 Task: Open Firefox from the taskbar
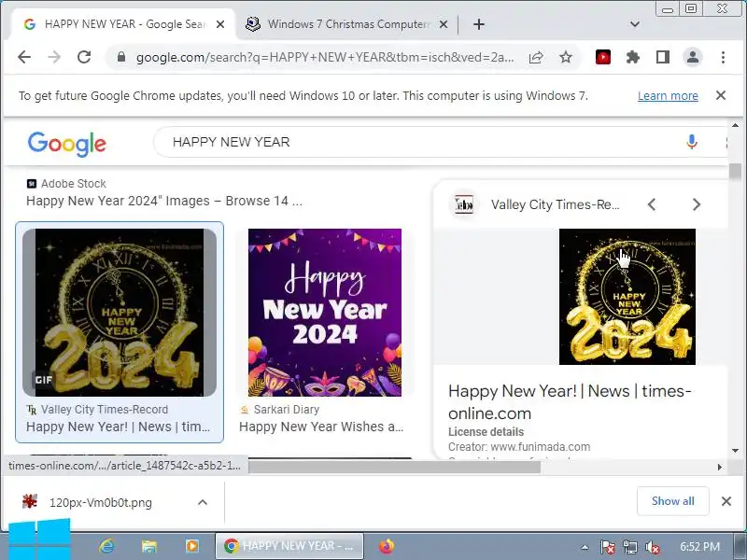[x=387, y=546]
